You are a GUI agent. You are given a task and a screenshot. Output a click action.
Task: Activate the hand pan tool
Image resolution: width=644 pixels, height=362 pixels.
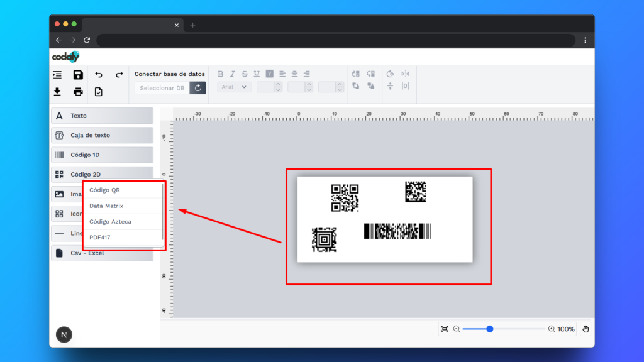586,329
